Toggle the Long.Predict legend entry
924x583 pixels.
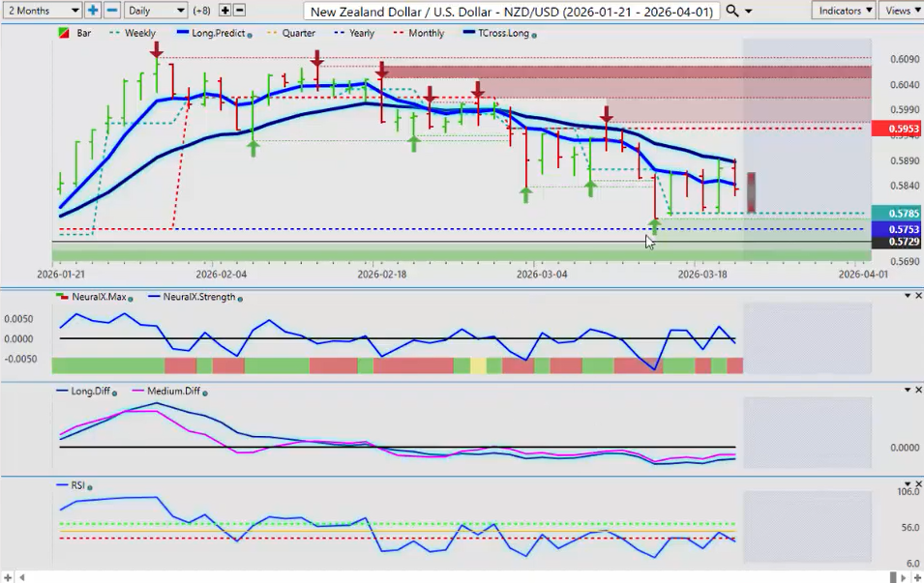[213, 33]
